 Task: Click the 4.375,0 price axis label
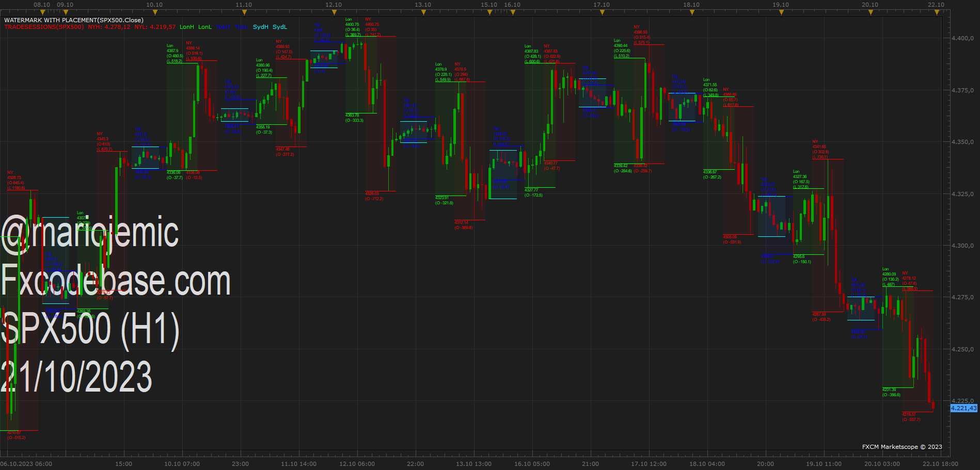(962, 90)
